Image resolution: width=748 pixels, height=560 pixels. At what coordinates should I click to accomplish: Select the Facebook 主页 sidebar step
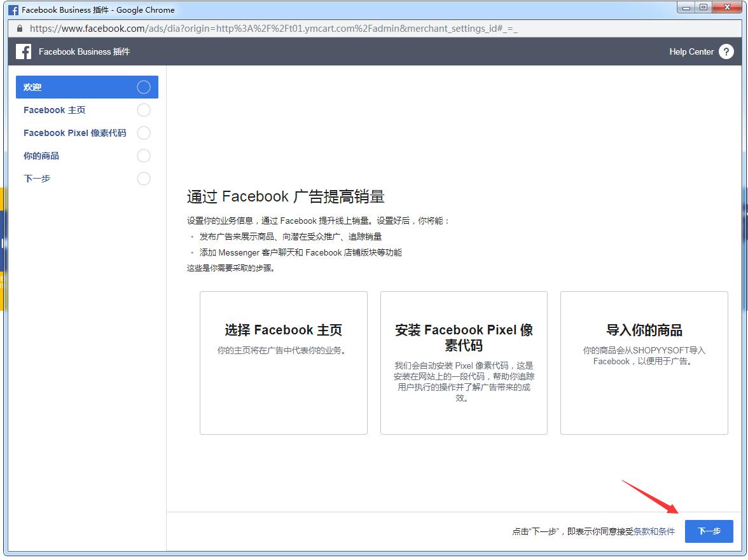55,110
